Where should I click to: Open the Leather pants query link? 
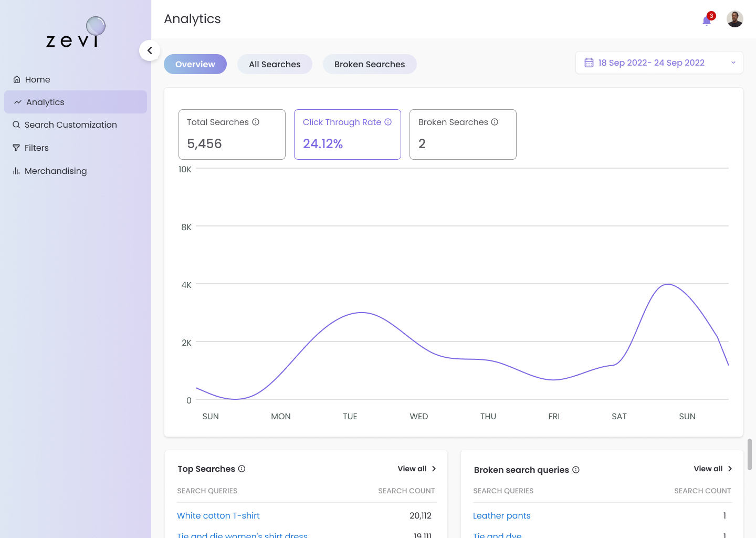501,515
